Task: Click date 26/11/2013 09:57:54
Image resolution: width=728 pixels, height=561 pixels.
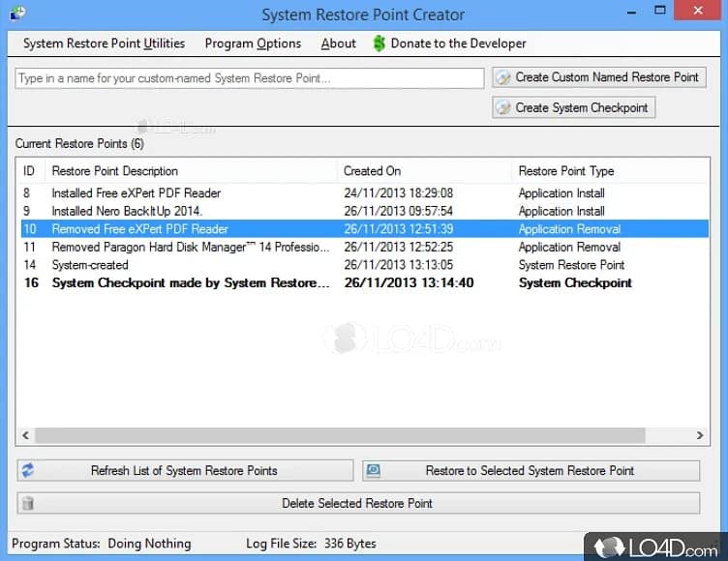Action: click(398, 211)
